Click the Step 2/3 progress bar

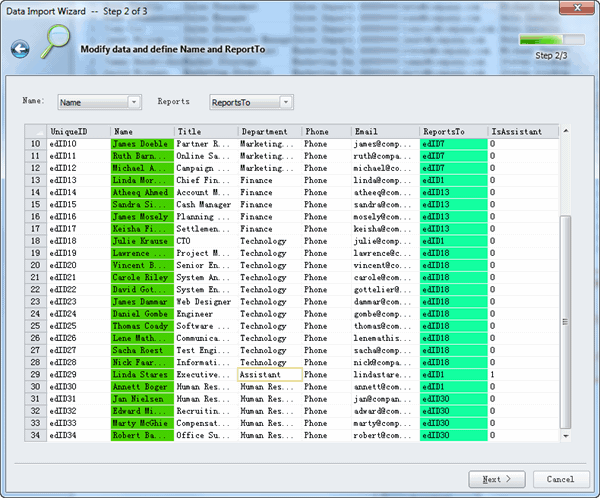coord(551,40)
